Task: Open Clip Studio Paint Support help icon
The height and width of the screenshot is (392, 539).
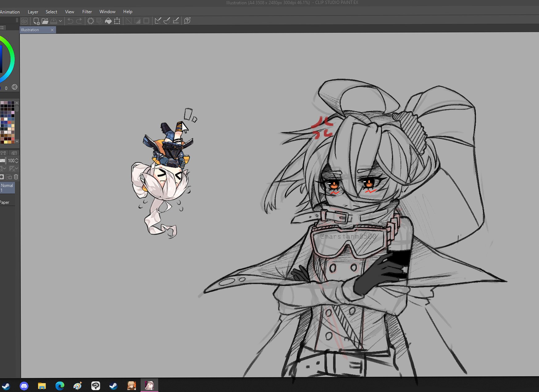Action: pos(187,21)
